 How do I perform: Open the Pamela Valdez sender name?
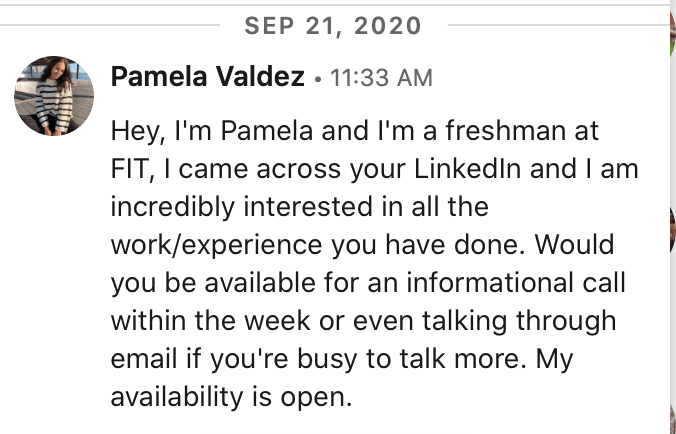[x=208, y=77]
